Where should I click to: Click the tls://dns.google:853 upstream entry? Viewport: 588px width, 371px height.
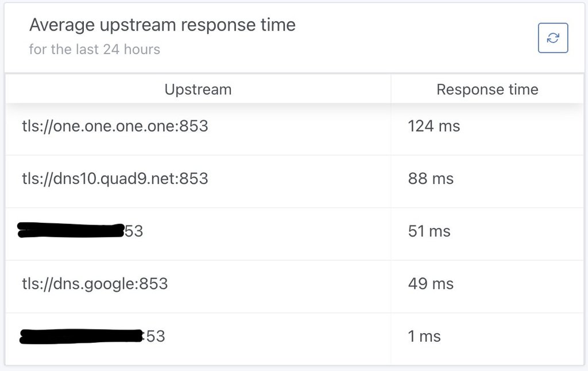click(95, 284)
